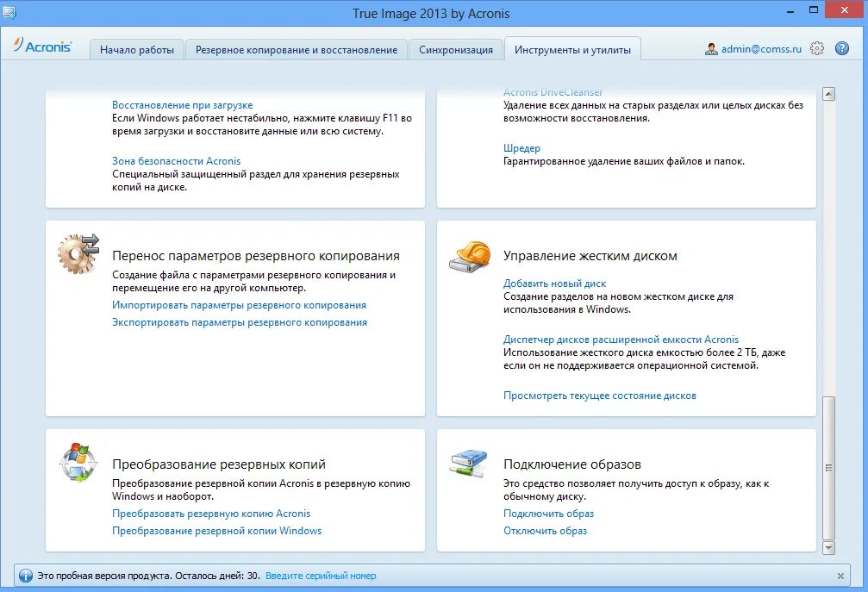Viewport: 868px width, 592px height.
Task: Open settings via the gear icon
Action: 817,49
